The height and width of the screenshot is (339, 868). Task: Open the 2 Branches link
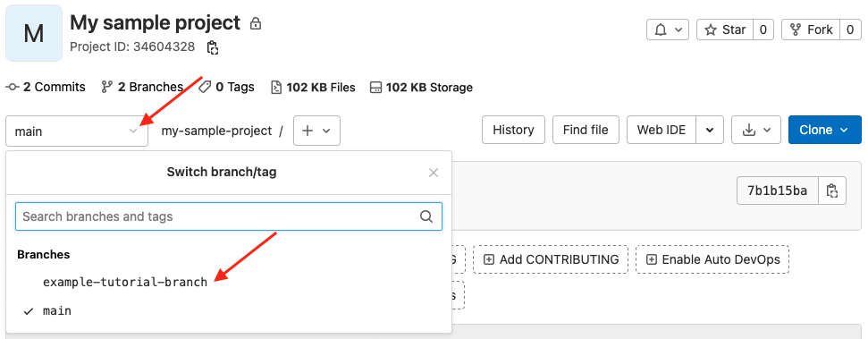pyautogui.click(x=142, y=87)
